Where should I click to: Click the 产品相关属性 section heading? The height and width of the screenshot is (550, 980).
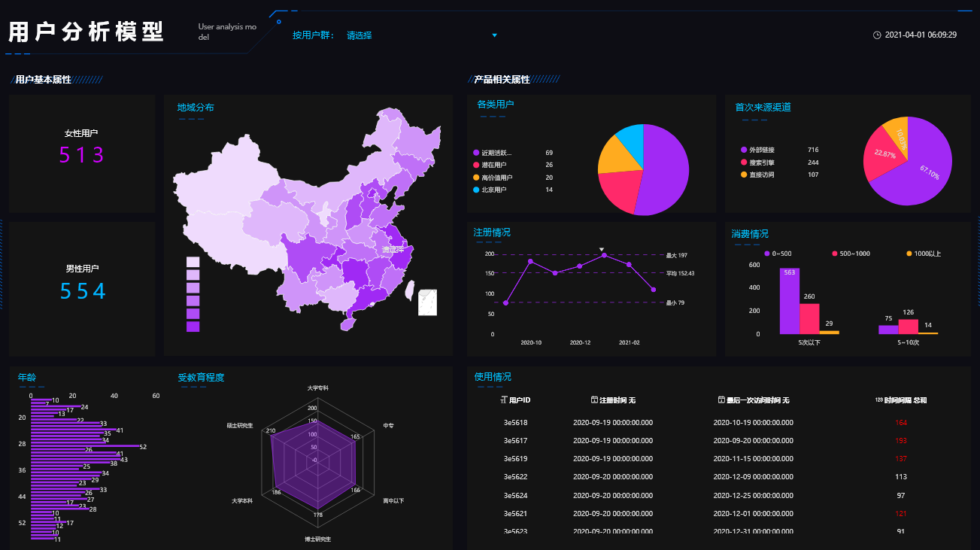tap(502, 79)
